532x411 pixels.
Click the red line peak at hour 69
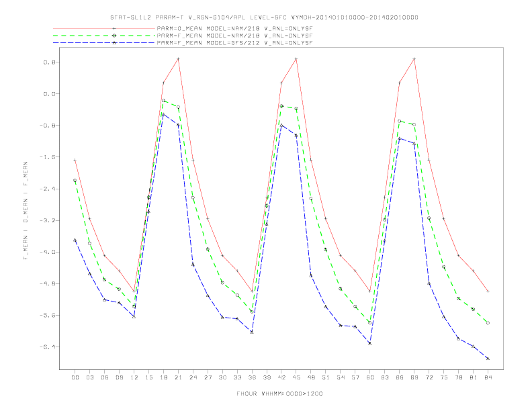click(414, 59)
